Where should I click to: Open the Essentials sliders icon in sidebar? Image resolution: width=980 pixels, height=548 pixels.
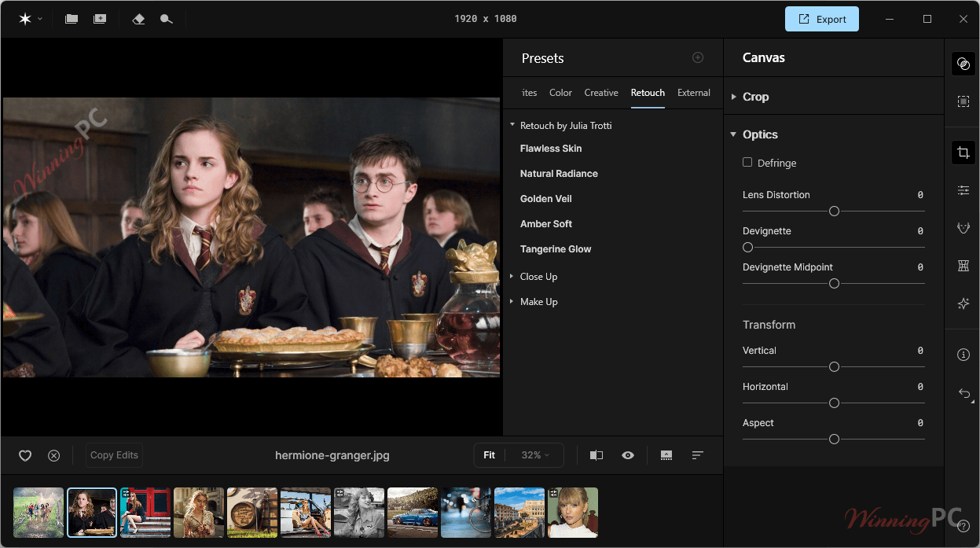click(963, 190)
